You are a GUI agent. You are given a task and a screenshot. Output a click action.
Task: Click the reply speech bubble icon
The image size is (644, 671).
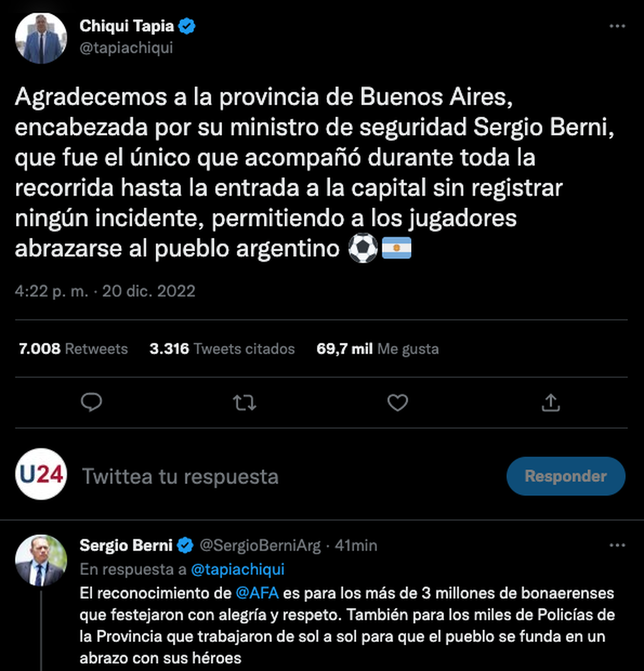tap(91, 402)
